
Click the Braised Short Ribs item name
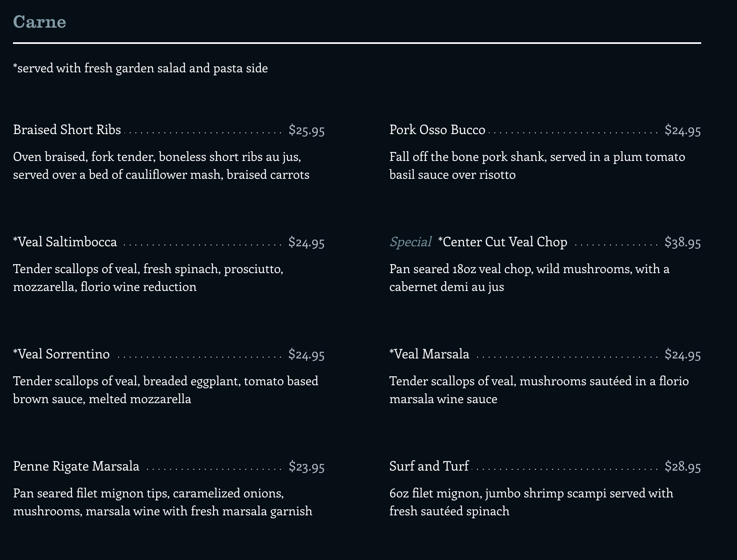(67, 130)
